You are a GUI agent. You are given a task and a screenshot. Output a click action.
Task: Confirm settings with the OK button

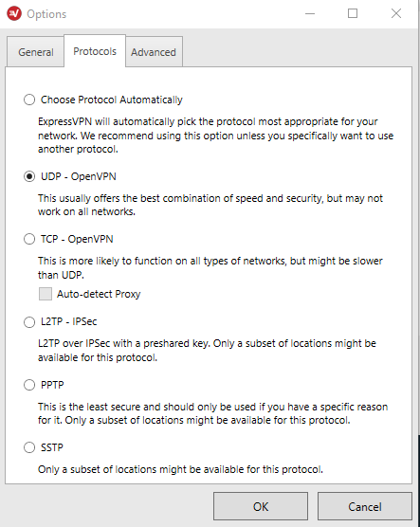pos(261,506)
